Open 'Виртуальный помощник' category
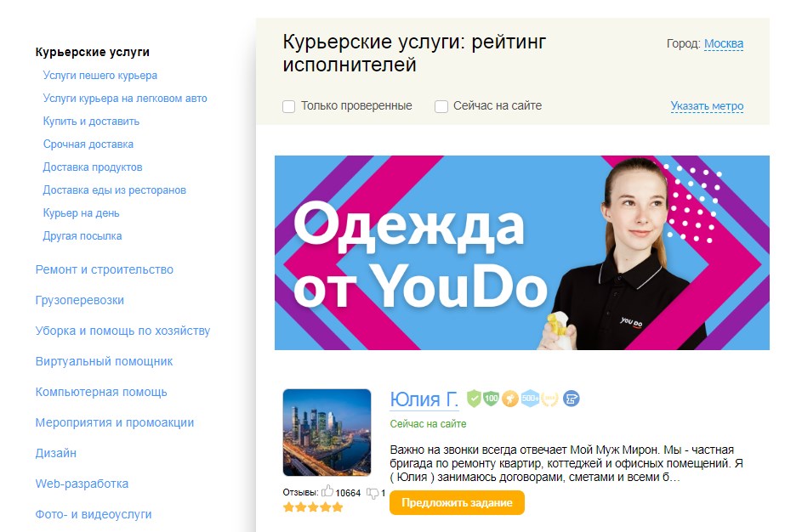The height and width of the screenshot is (532, 802). [x=105, y=361]
